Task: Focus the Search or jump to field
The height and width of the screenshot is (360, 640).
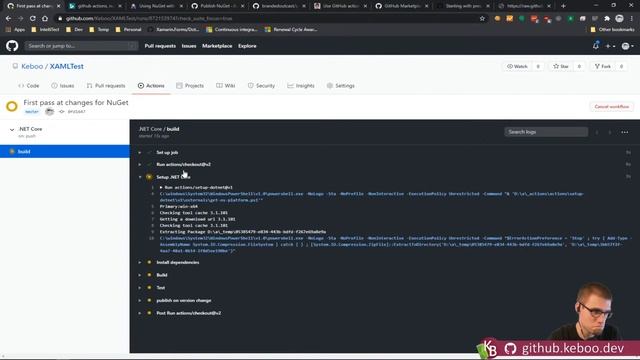Action: click(81, 46)
